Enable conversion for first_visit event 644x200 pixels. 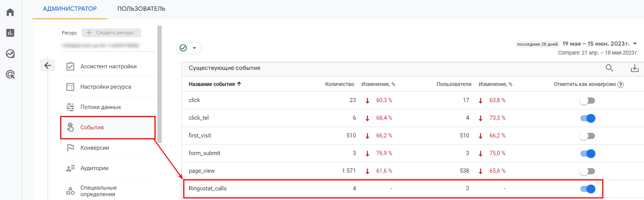pos(587,136)
